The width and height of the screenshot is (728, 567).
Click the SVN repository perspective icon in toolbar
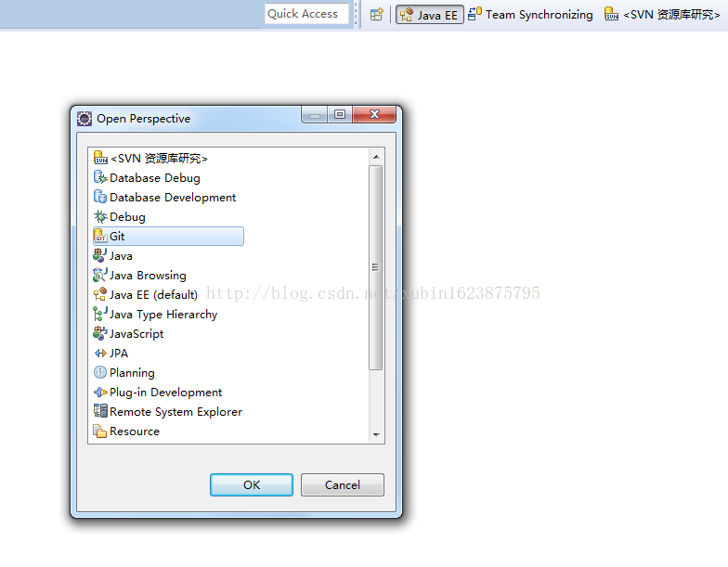point(611,14)
